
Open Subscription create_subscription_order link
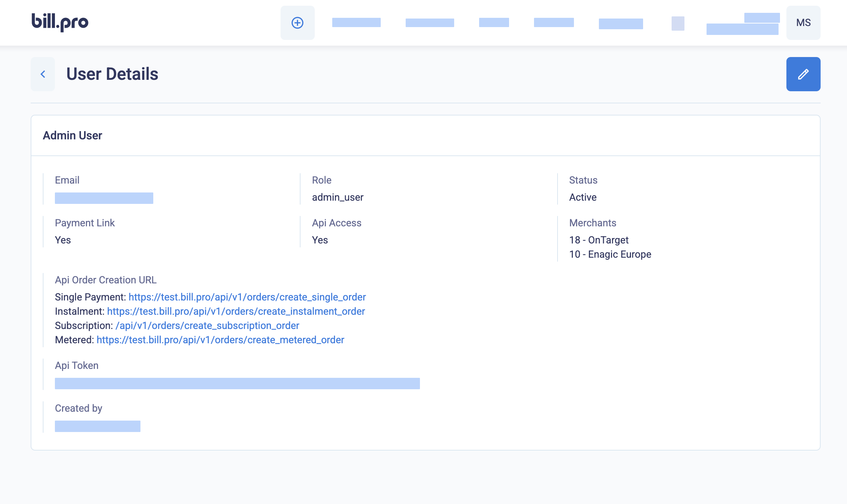[x=207, y=325]
